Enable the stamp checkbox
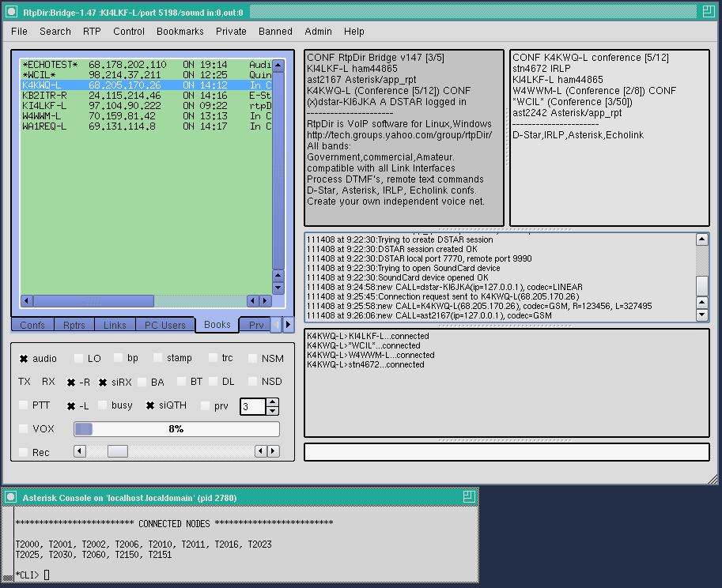This screenshot has width=722, height=588. point(158,357)
